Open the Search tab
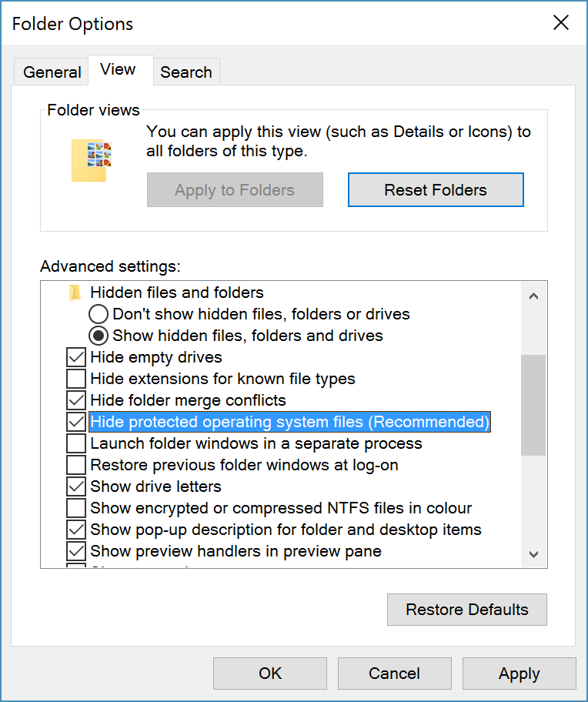The height and width of the screenshot is (702, 588). click(x=186, y=72)
